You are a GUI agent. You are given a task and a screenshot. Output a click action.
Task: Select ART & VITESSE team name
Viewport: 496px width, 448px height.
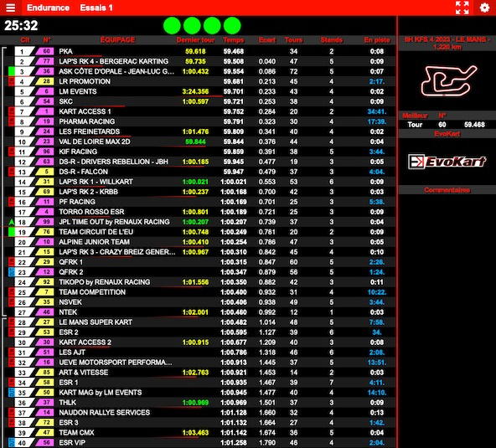84,373
